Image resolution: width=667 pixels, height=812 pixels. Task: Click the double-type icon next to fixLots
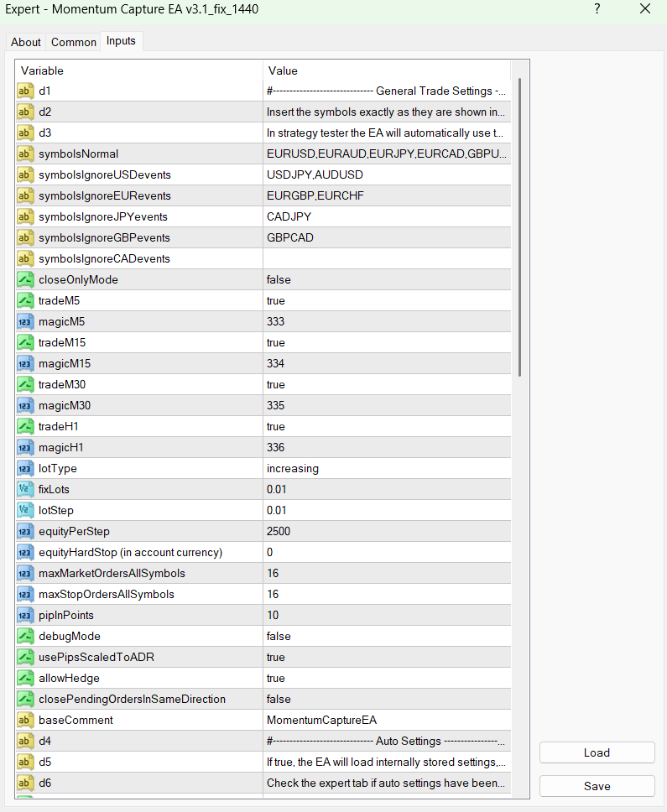(x=26, y=489)
